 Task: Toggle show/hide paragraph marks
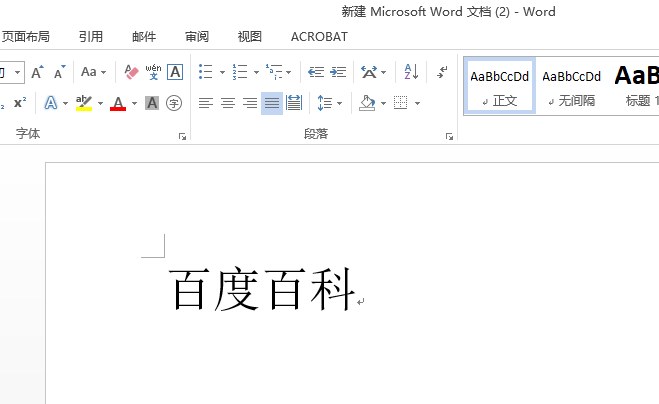tap(442, 72)
